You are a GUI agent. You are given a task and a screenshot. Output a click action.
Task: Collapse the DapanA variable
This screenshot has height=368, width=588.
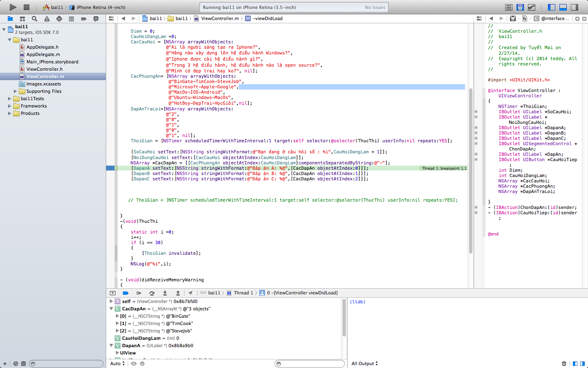111,346
